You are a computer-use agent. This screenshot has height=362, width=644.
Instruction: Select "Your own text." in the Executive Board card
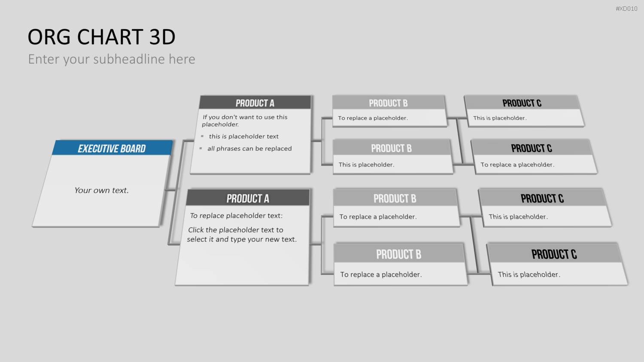tap(102, 190)
